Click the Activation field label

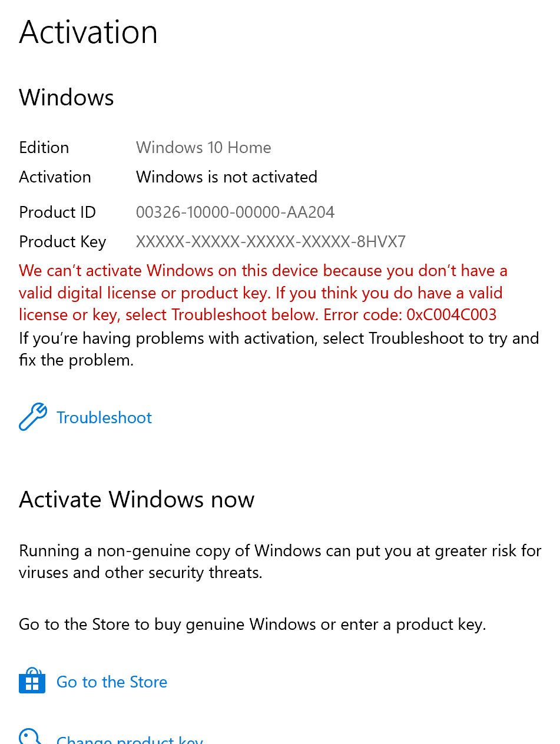(x=55, y=177)
